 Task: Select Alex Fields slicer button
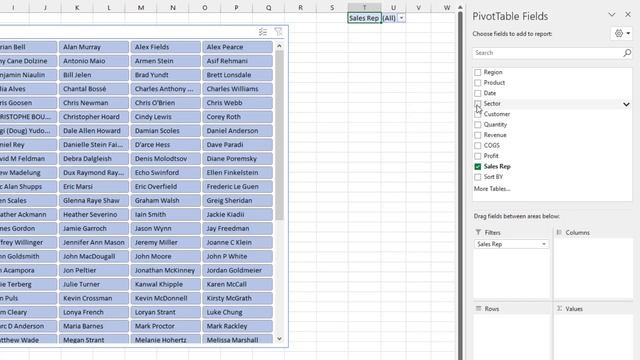[165, 47]
